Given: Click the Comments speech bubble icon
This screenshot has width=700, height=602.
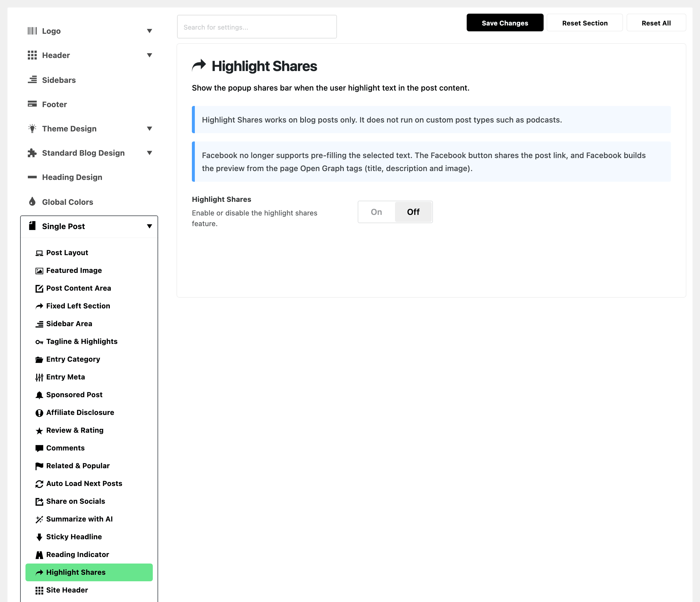Looking at the screenshot, I should coord(39,449).
